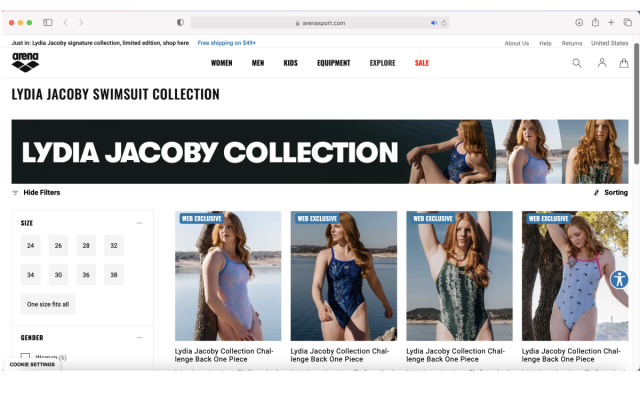
Task: Click the About Us link
Action: click(517, 43)
